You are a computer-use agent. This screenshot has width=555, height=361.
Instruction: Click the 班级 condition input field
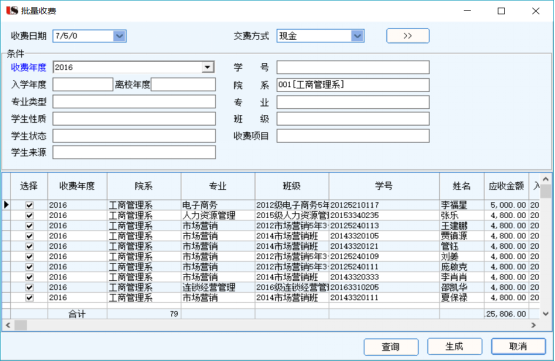(x=353, y=119)
